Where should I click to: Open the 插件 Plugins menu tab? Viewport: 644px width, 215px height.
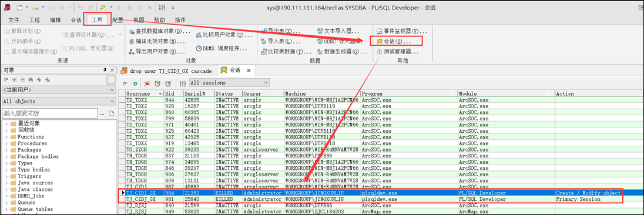click(x=180, y=20)
